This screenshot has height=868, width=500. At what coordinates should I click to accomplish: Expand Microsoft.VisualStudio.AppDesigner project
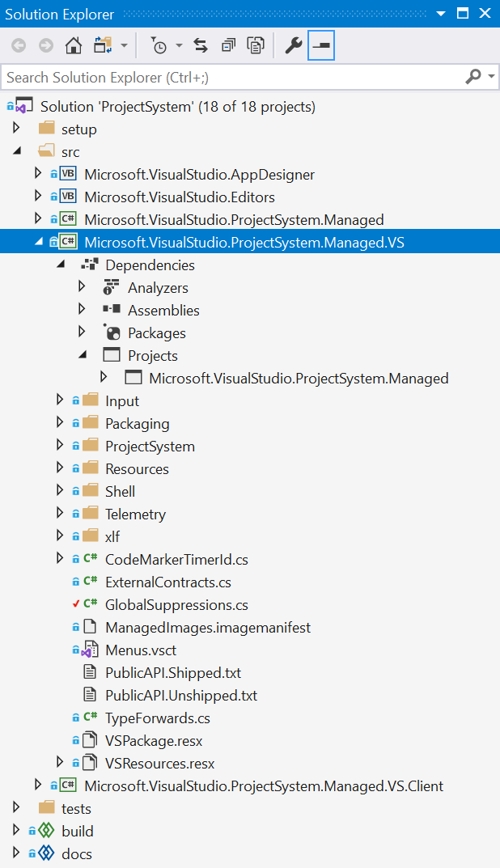pos(38,174)
